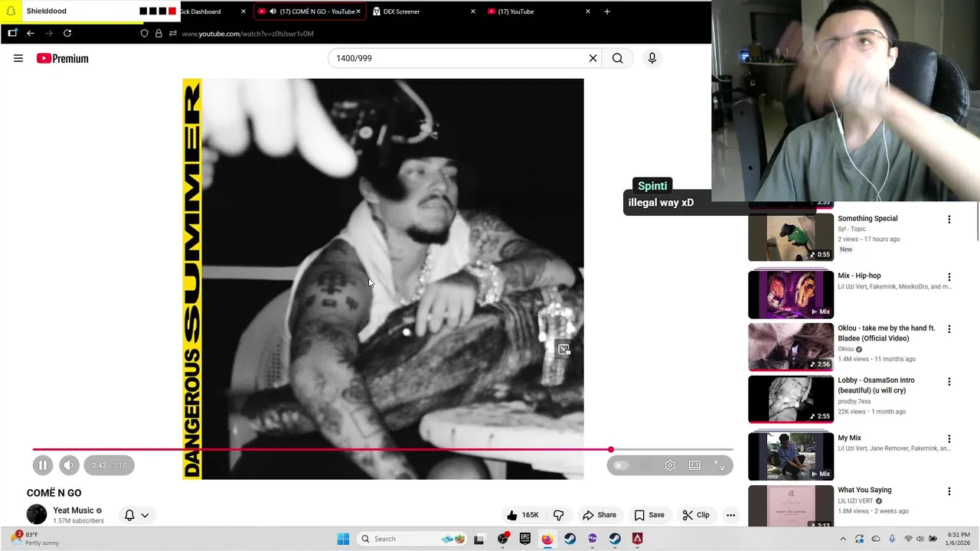Click the magnifier search button
This screenshot has height=551, width=980.
click(x=617, y=58)
